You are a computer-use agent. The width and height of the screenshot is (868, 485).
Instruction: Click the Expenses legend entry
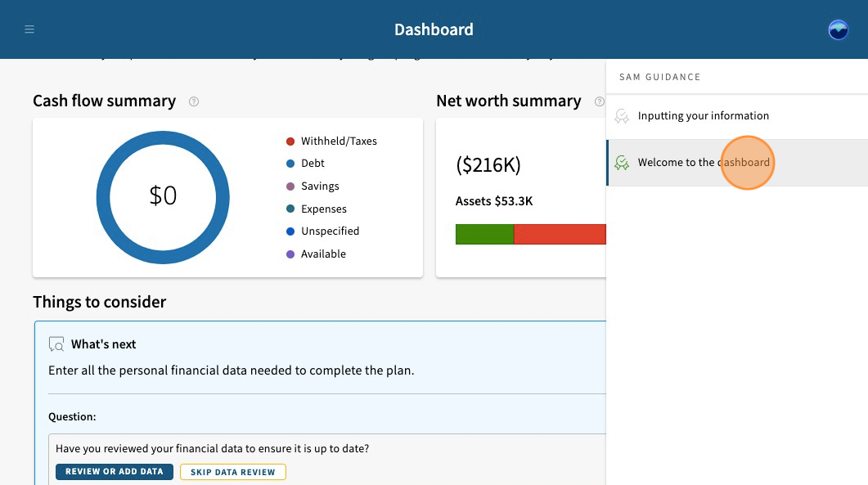tap(316, 209)
